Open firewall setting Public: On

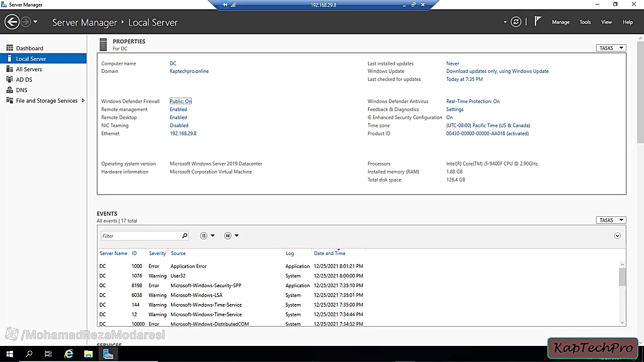tap(181, 101)
